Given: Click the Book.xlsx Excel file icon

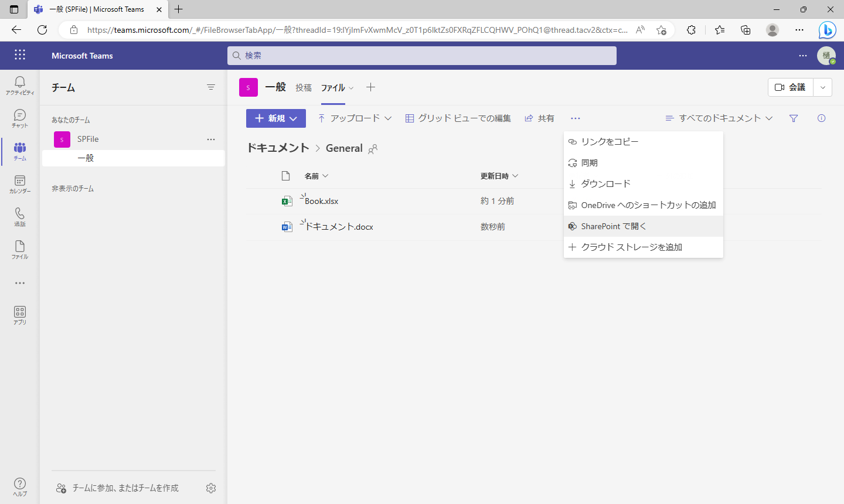Looking at the screenshot, I should (287, 201).
